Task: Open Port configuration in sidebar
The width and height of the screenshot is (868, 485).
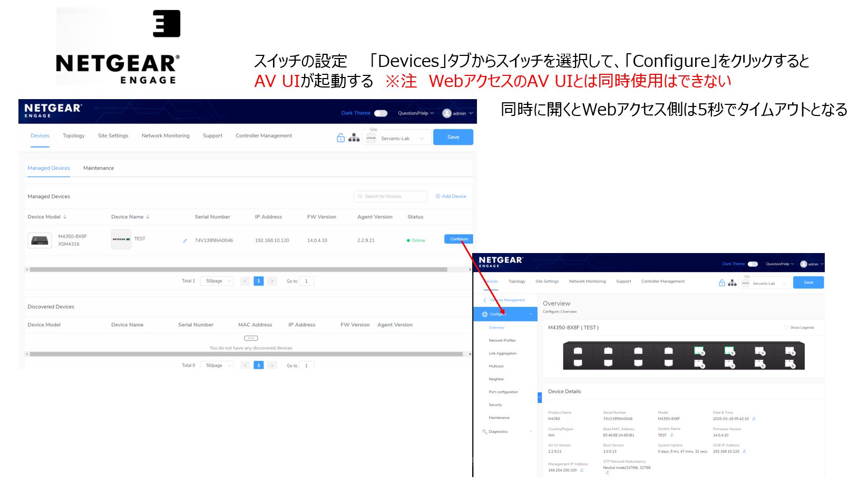Action: tap(503, 392)
